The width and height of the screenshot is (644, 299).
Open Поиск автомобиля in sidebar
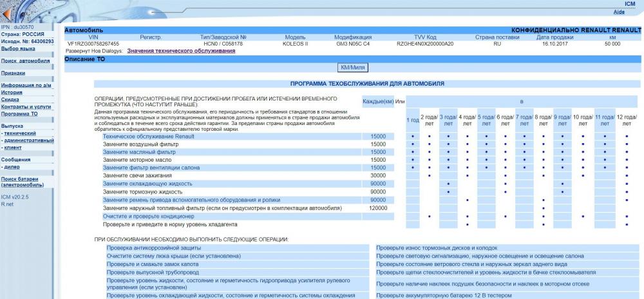pyautogui.click(x=26, y=61)
